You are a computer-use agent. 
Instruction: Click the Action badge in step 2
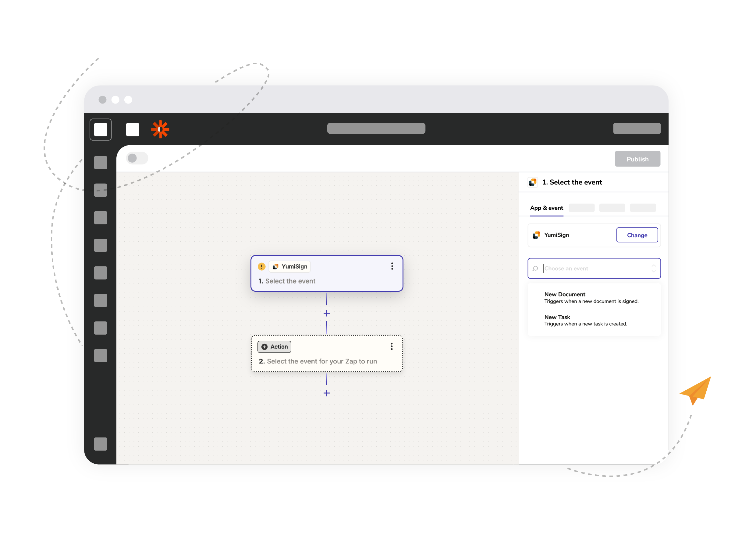[274, 346]
